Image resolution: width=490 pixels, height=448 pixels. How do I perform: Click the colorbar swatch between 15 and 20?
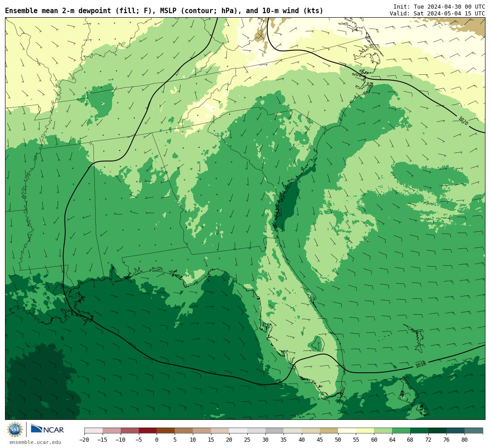pyautogui.click(x=220, y=431)
